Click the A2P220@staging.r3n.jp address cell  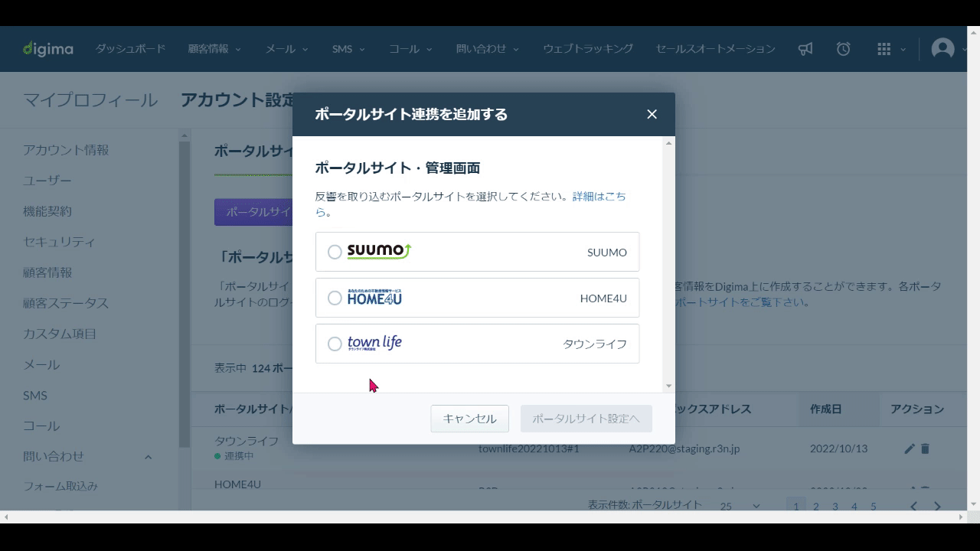point(684,448)
